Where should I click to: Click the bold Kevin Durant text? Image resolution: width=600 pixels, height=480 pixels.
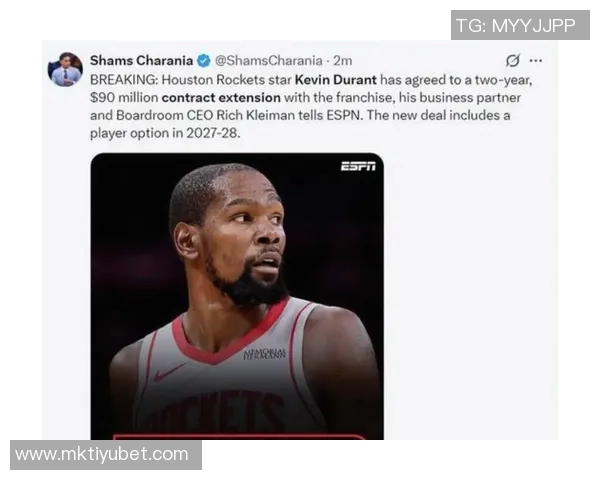point(336,80)
